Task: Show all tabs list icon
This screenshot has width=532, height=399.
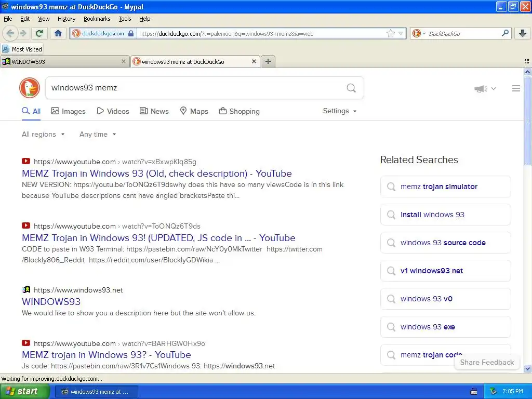Action: 527,61
